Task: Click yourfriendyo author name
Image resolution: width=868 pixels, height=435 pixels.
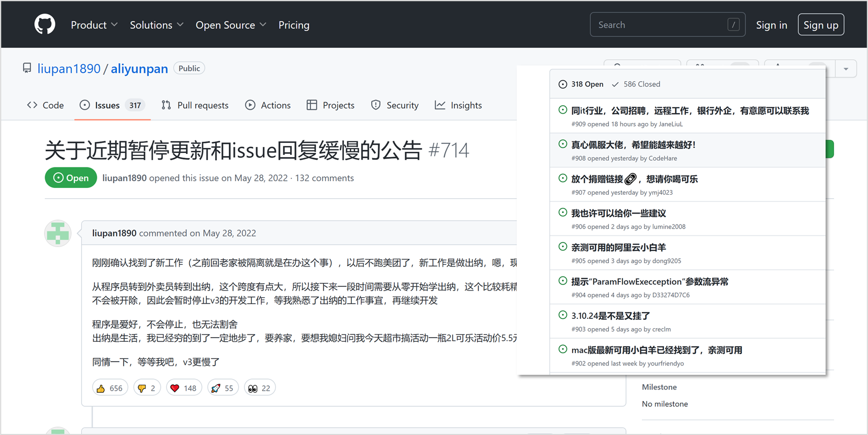Action: click(x=665, y=363)
